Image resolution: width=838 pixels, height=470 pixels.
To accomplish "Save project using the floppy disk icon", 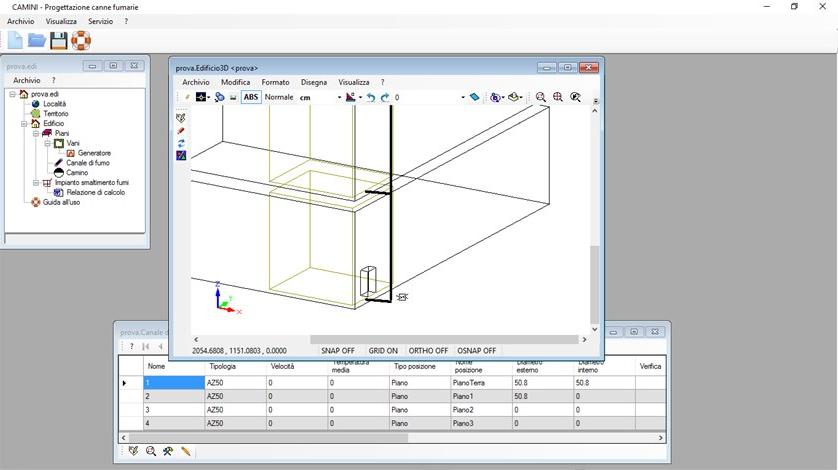I will pos(59,40).
